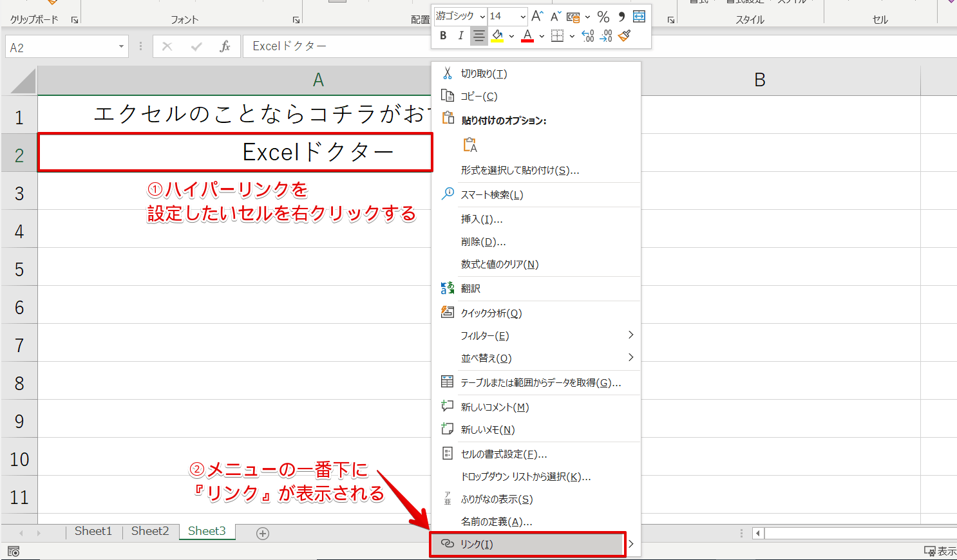Apply percent style
The height and width of the screenshot is (560, 957).
pos(603,17)
